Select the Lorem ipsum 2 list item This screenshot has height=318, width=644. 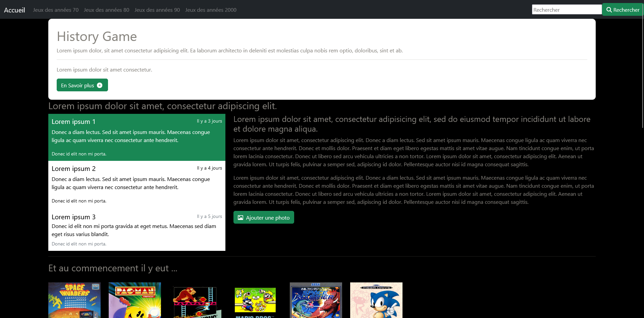(137, 184)
